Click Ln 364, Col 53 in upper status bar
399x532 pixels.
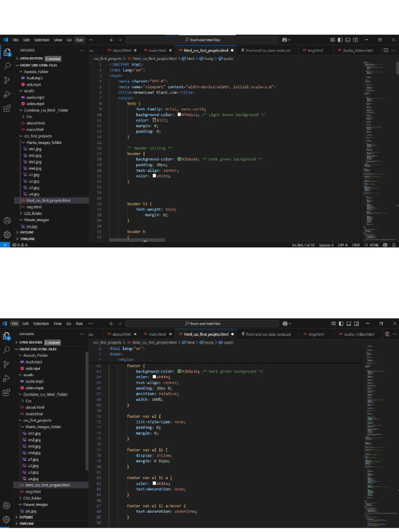click(303, 245)
